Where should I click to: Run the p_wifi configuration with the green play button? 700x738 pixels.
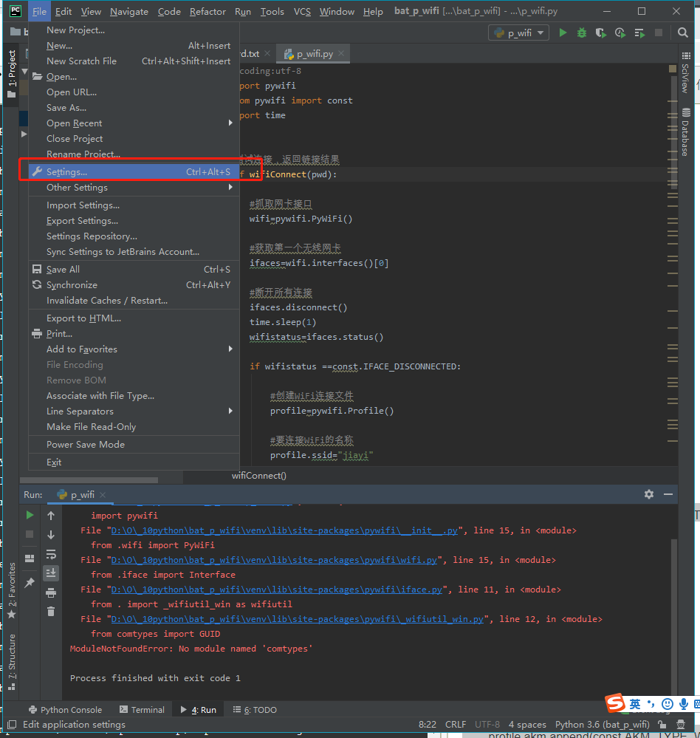coord(563,33)
